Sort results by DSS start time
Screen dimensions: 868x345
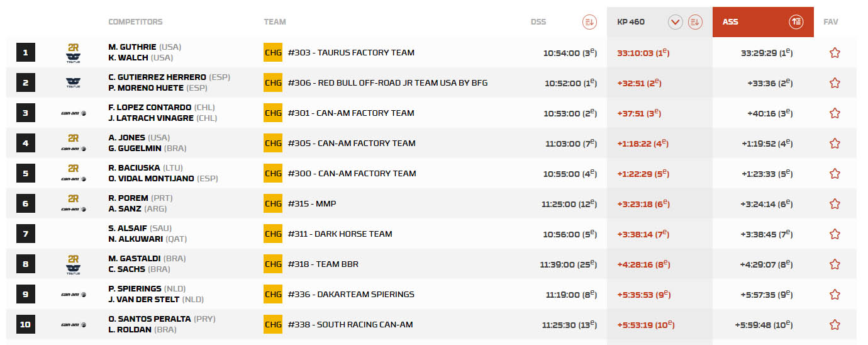pos(589,22)
